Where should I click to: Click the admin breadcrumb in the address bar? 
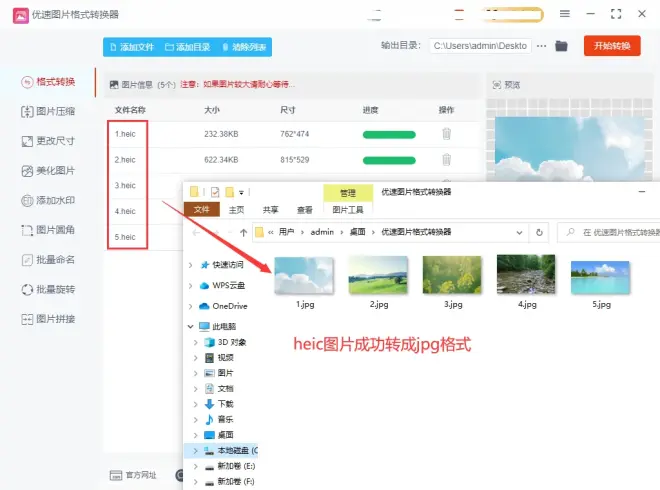pyautogui.click(x=322, y=232)
